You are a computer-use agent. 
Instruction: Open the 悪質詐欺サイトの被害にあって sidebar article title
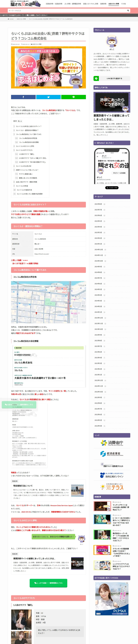(x=112, y=118)
